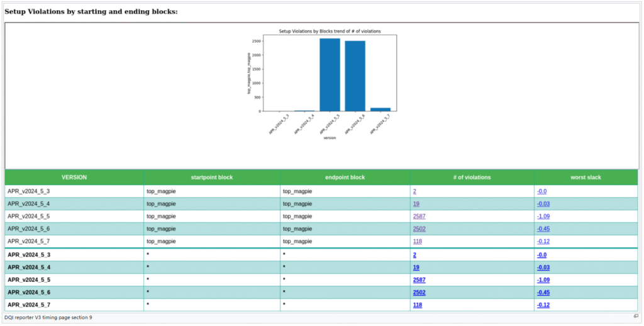Open worst slack -0.45 in the top_magpie row
Screen dimensions: 644x326
click(543, 228)
